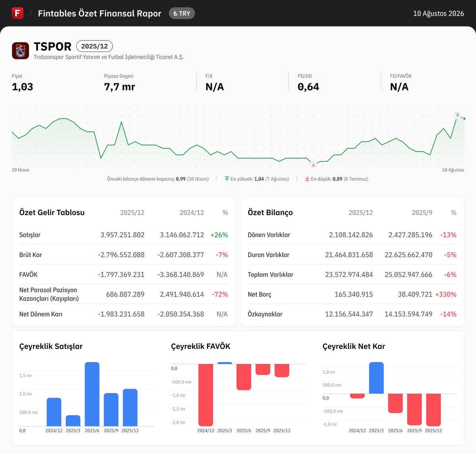Click the Fintables Özet Finansal Rapor title
Viewport: 476px width, 454px height.
(100, 13)
